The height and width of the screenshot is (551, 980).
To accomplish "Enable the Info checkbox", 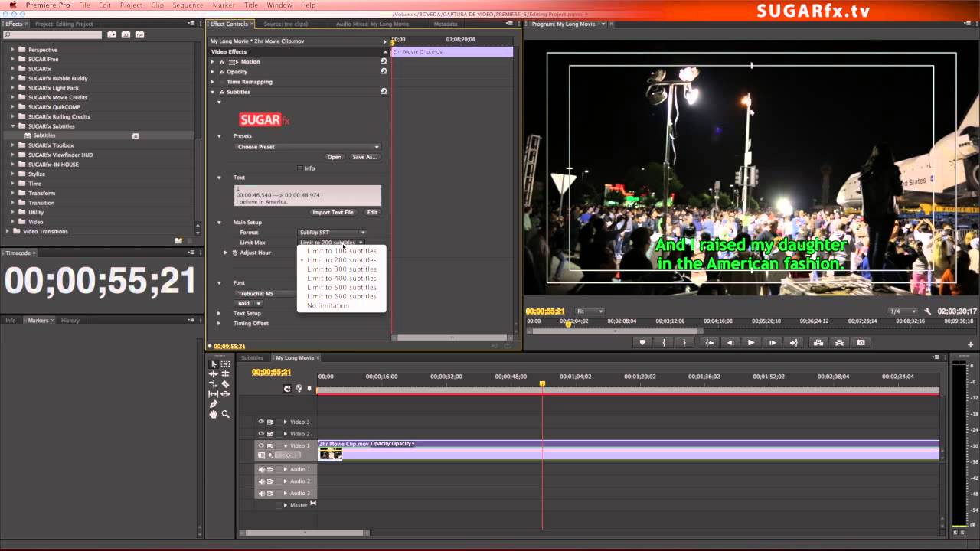I will (x=300, y=168).
